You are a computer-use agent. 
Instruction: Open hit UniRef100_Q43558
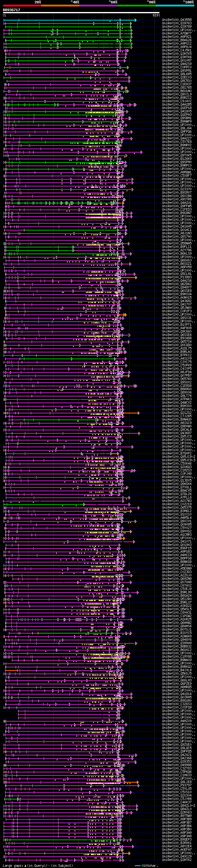point(177,20)
